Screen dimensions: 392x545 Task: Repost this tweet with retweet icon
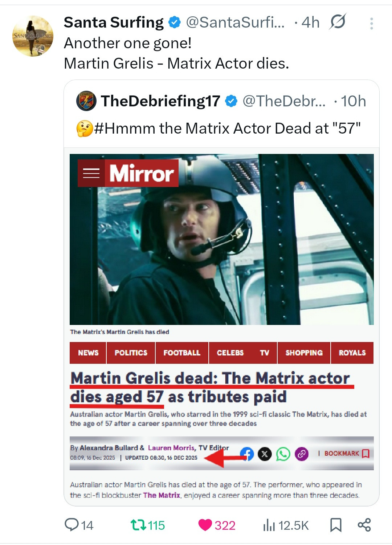point(138,525)
